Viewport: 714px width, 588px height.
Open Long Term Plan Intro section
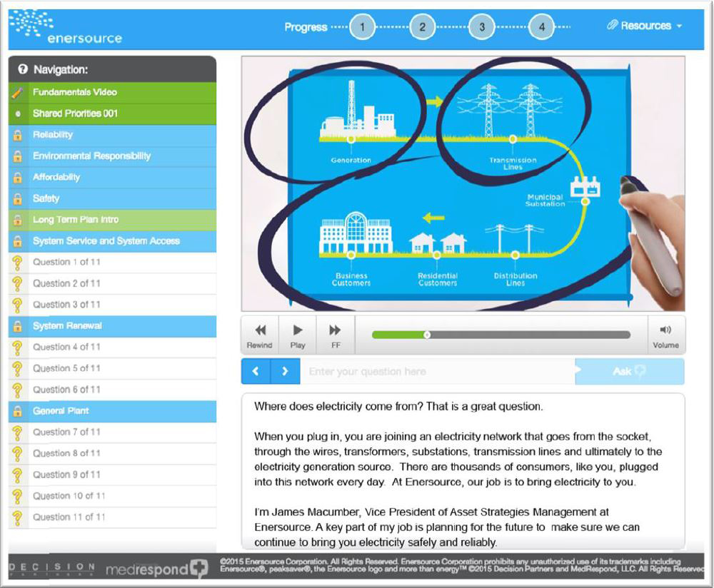click(x=113, y=220)
